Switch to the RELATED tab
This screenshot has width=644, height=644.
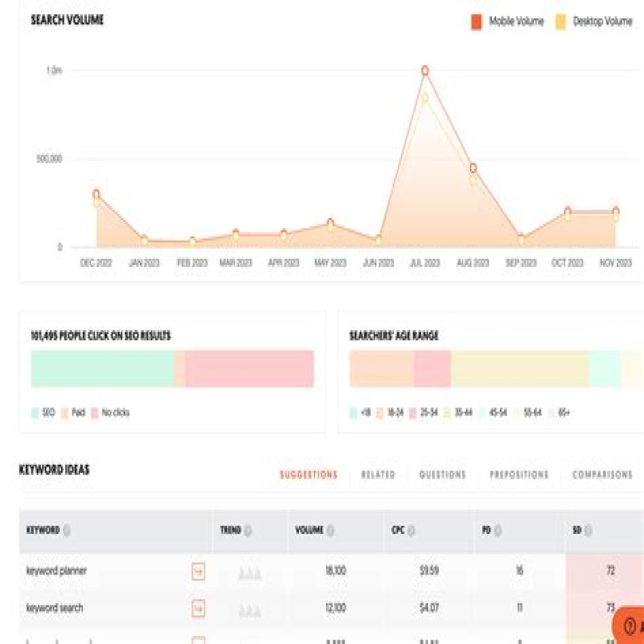tap(378, 475)
